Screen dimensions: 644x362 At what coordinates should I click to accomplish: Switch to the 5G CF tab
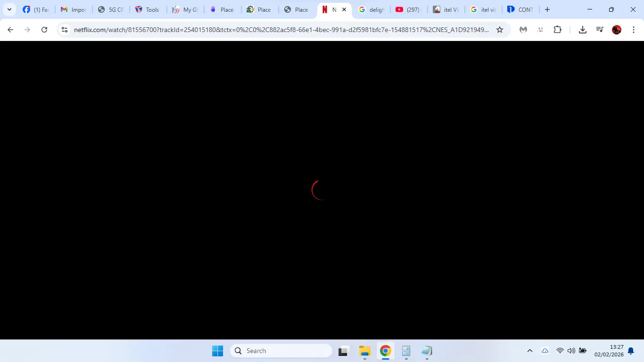[111, 9]
